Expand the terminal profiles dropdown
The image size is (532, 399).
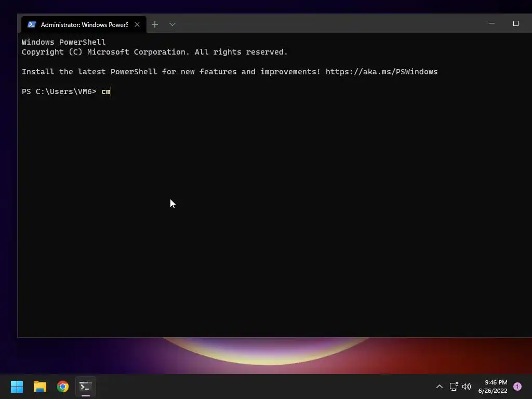tap(172, 24)
